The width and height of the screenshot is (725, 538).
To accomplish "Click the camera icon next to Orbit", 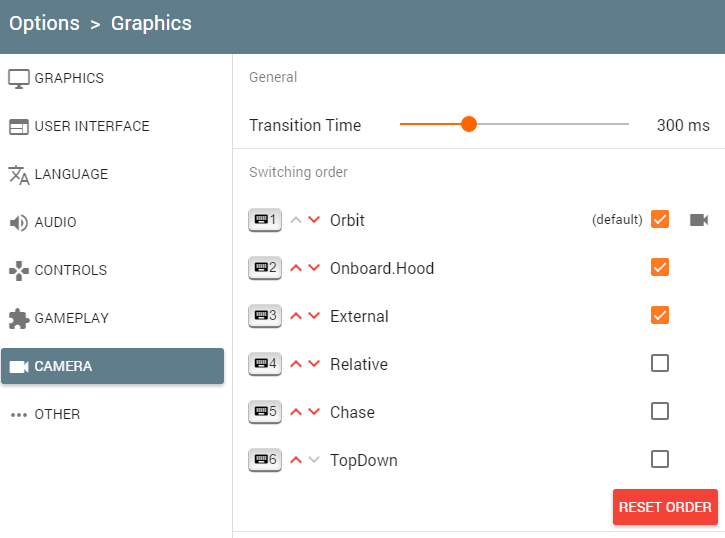I will (x=699, y=220).
